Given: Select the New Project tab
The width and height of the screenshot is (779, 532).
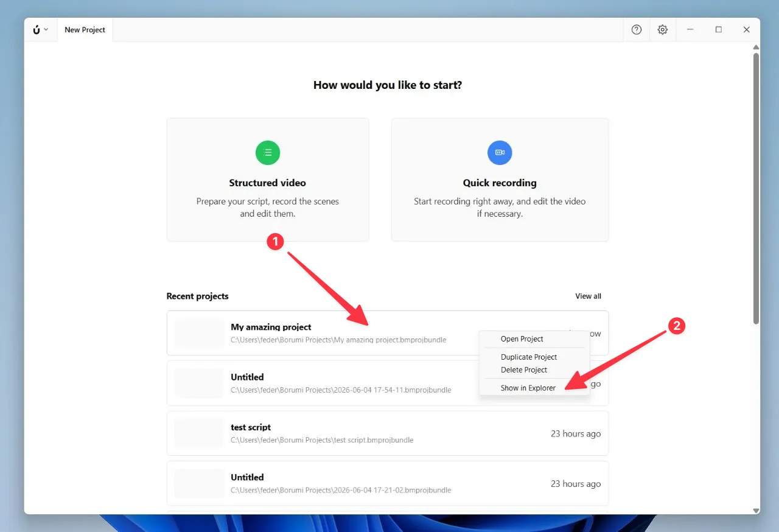Looking at the screenshot, I should (x=85, y=30).
